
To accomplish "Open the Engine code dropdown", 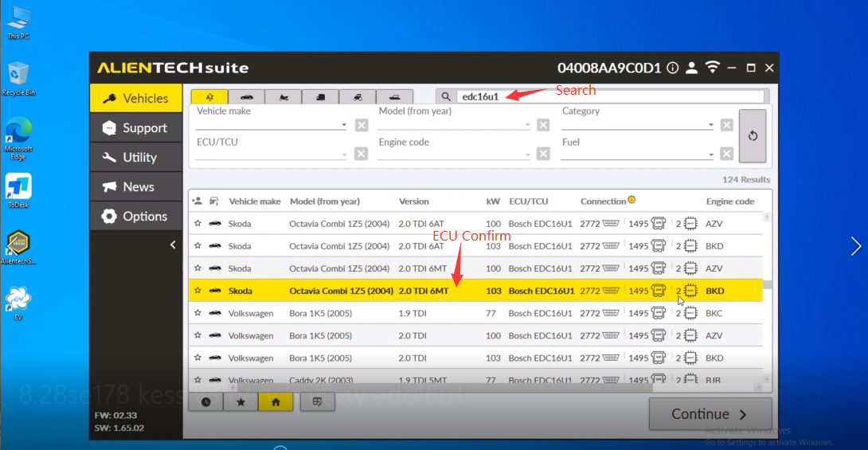I will pos(454,155).
